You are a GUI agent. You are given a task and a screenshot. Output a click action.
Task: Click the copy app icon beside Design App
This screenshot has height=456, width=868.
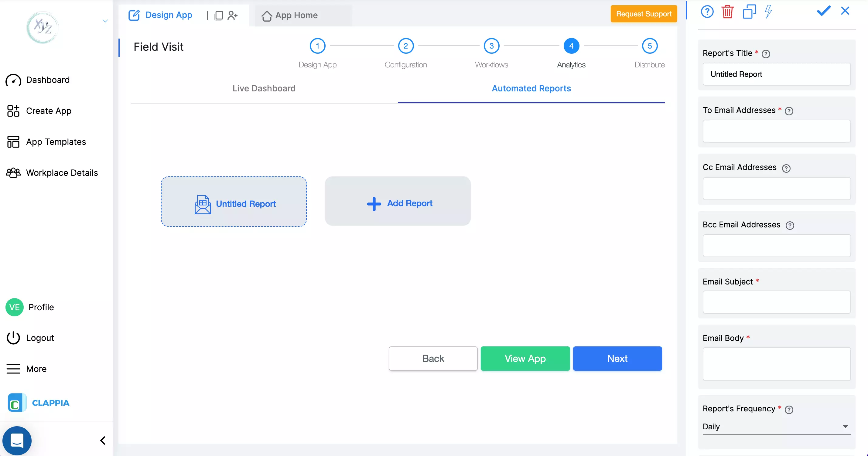(x=219, y=15)
